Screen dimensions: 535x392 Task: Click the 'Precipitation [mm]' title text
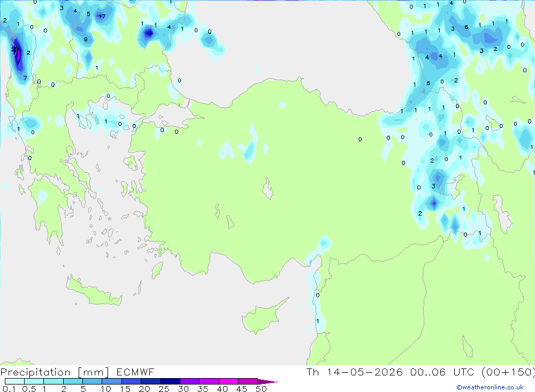(x=55, y=372)
